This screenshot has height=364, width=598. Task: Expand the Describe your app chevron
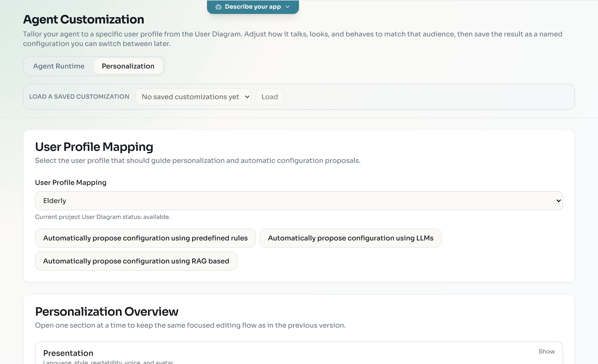pos(287,7)
